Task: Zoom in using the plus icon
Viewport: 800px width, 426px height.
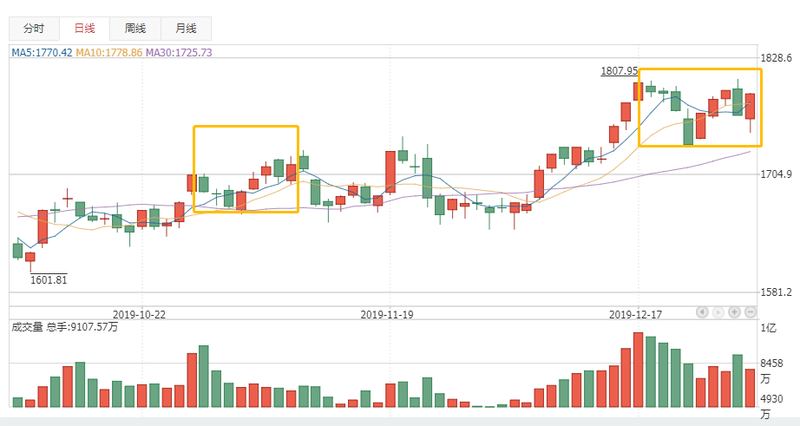Action: (734, 312)
